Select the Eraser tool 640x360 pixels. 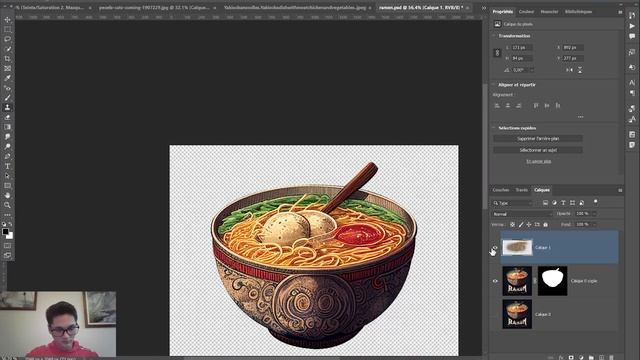click(7, 117)
